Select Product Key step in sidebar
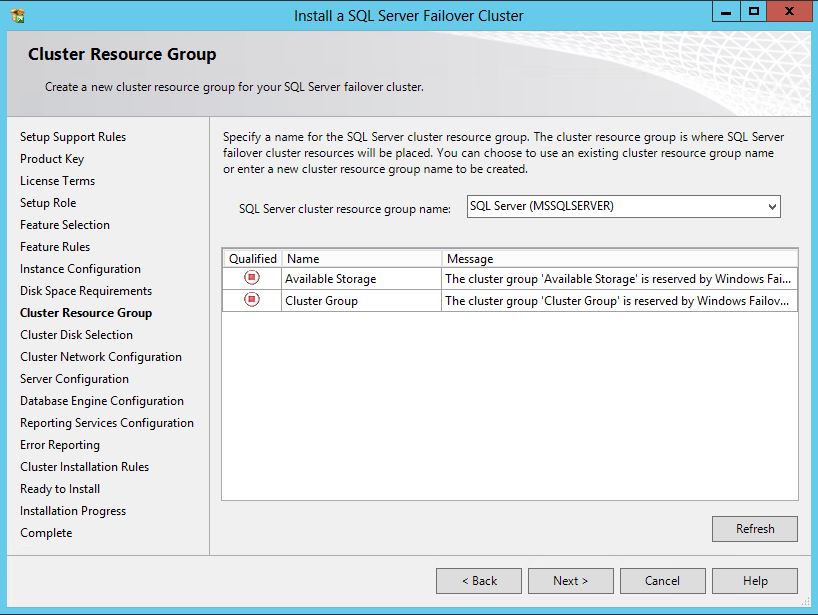Screen dimensions: 818x615 (52, 159)
